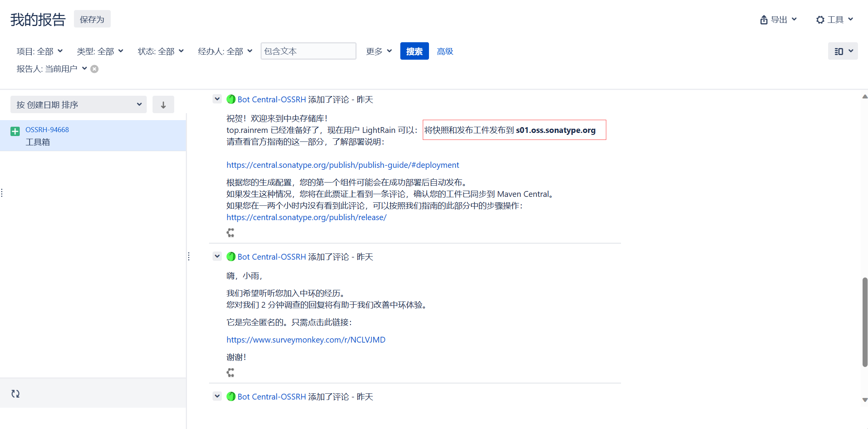Remove the 报告人 filter with its X icon
The image size is (868, 429).
pyautogui.click(x=94, y=69)
